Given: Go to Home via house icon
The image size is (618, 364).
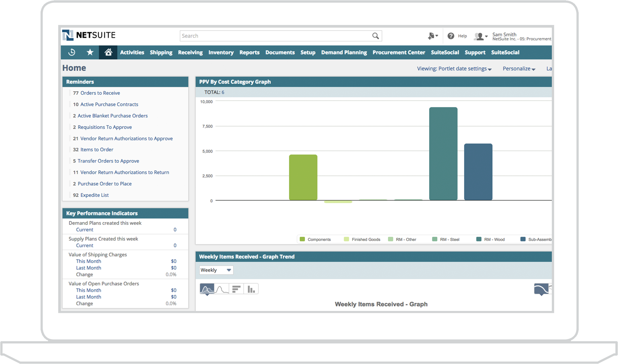Looking at the screenshot, I should (108, 52).
